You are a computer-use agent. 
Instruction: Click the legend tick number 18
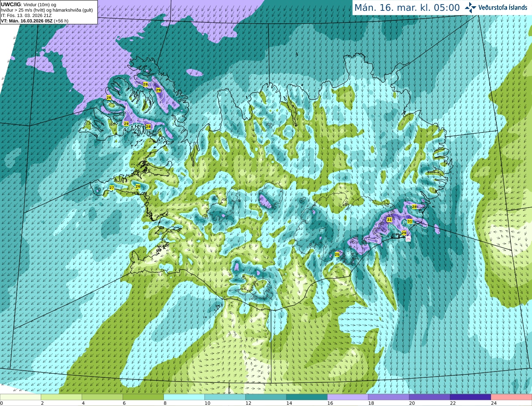coord(371,403)
